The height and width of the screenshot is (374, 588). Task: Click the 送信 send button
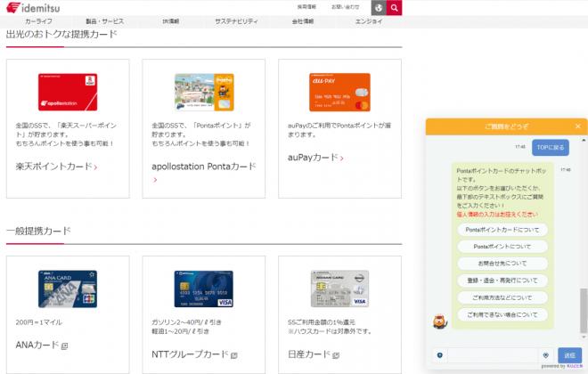pyautogui.click(x=569, y=355)
